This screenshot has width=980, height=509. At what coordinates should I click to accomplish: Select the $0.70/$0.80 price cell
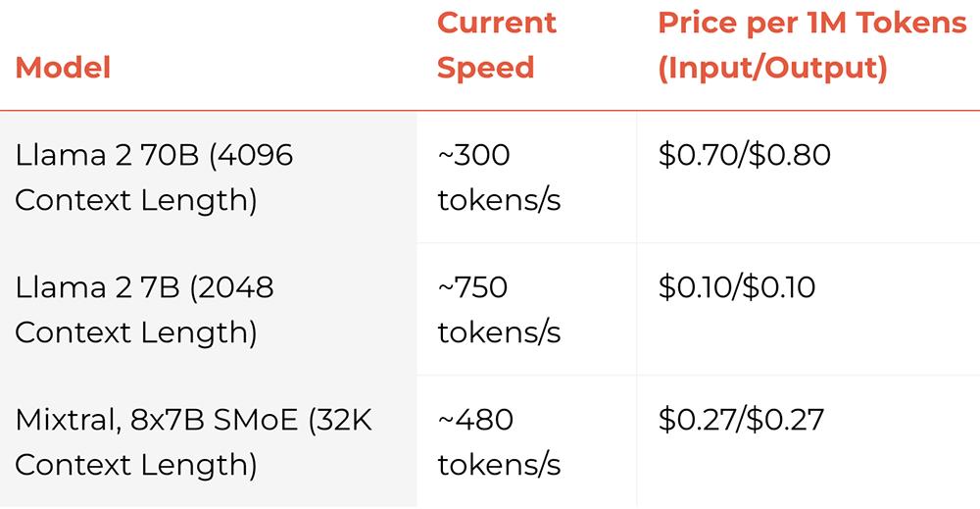pyautogui.click(x=745, y=155)
